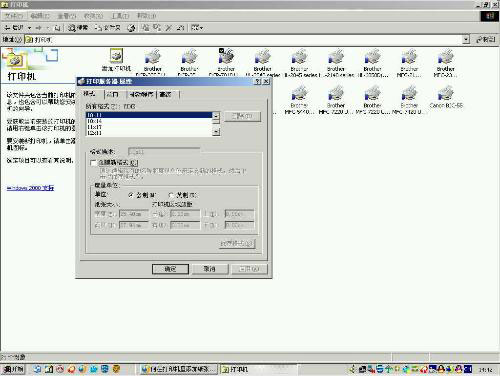Click the 保存格式 Save Form button
500x376 pixels.
point(237,244)
